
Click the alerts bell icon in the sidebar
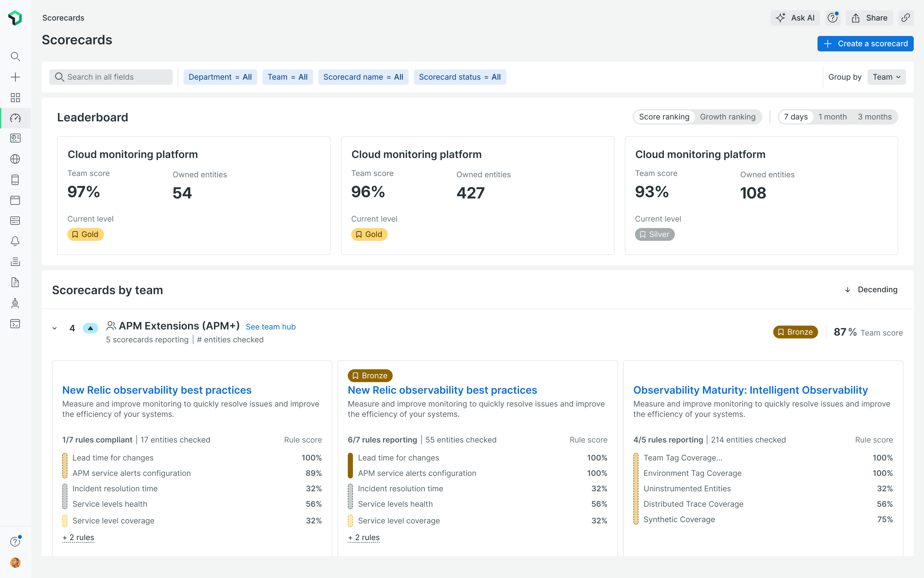point(15,241)
